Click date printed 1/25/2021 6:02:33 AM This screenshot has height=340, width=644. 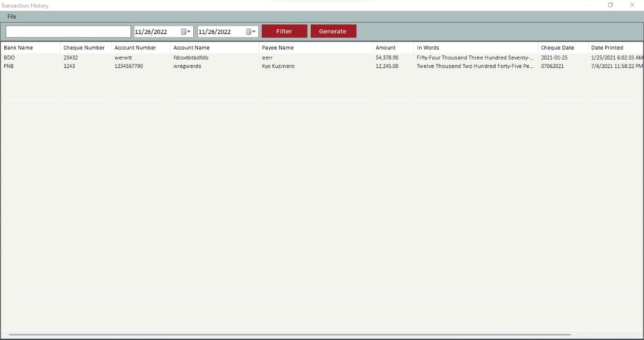coord(617,58)
